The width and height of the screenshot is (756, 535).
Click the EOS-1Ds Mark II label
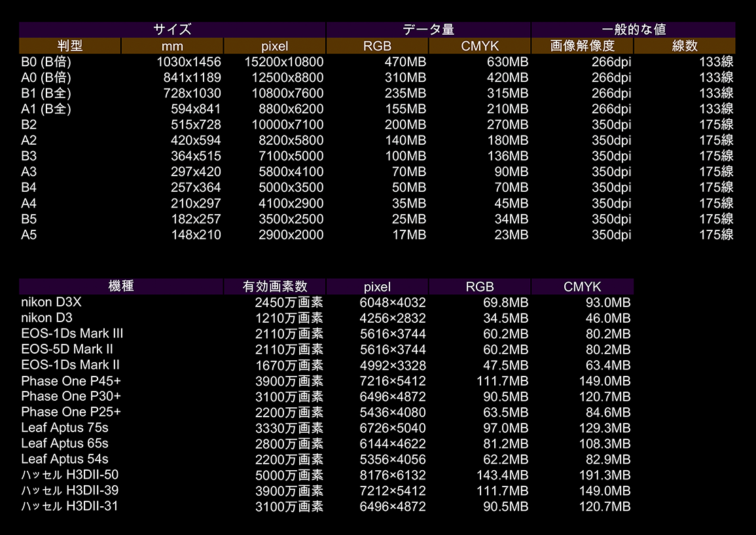point(71,365)
